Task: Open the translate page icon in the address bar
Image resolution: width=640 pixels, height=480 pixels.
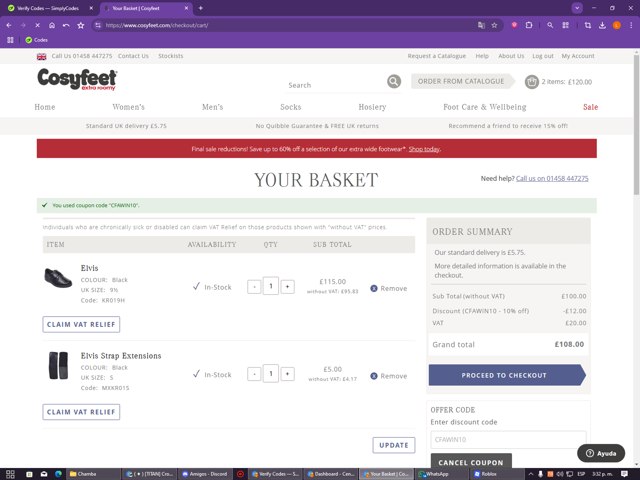Action: (481, 25)
